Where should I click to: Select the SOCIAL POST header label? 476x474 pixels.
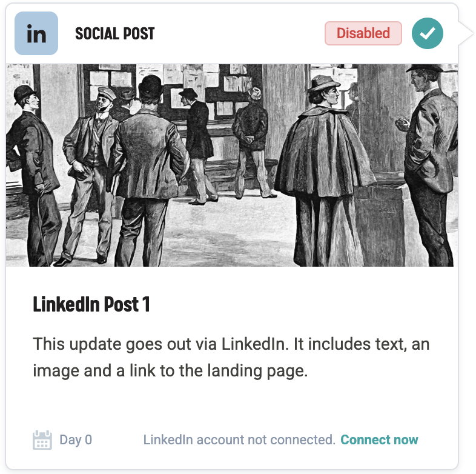pos(114,33)
